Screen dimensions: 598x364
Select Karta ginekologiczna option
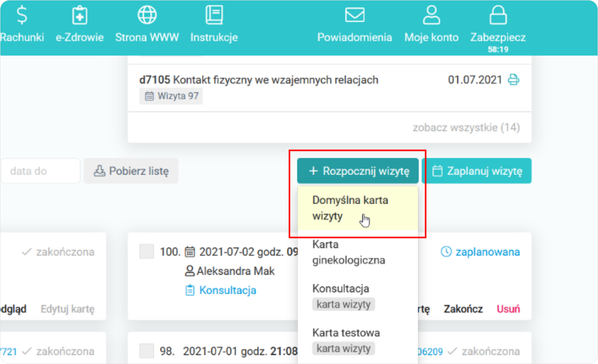click(x=358, y=252)
